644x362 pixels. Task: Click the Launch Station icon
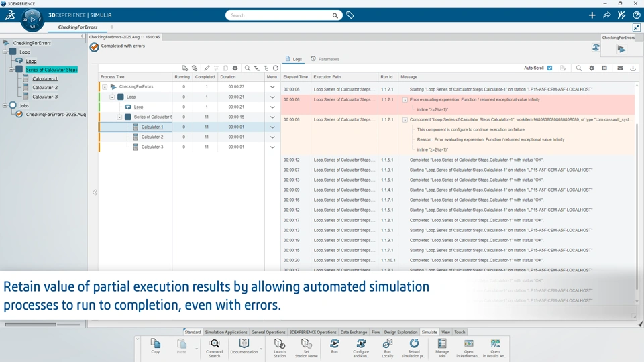[x=280, y=348]
